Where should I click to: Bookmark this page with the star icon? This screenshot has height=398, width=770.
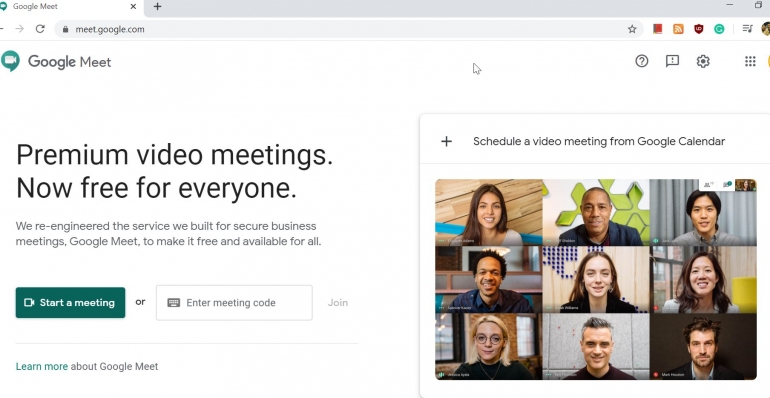tap(632, 29)
